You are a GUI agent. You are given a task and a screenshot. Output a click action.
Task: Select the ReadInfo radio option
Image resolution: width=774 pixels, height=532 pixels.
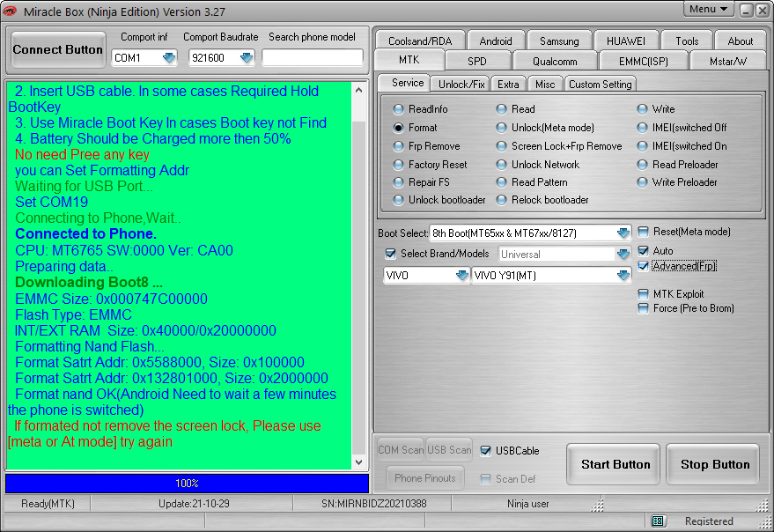coord(398,109)
